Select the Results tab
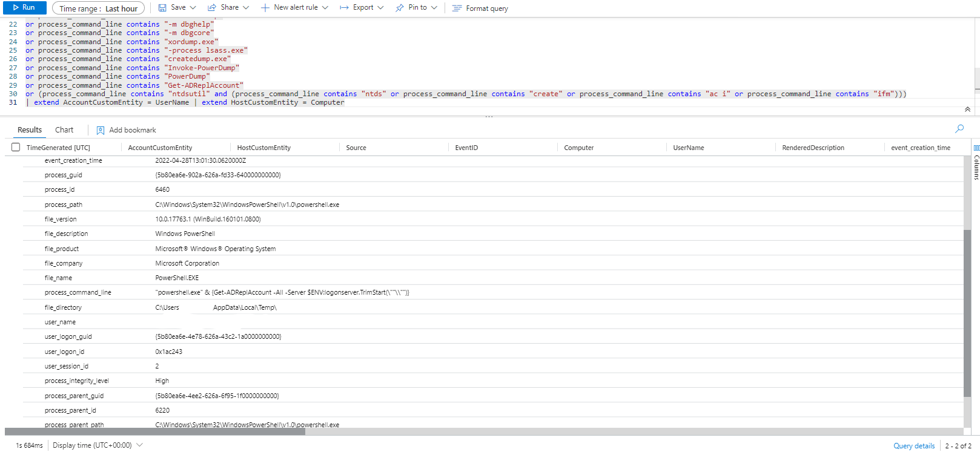980x455 pixels. click(x=30, y=130)
